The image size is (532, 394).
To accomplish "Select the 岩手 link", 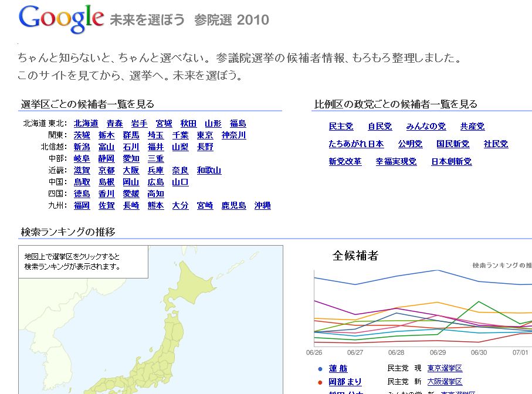I will [x=139, y=124].
